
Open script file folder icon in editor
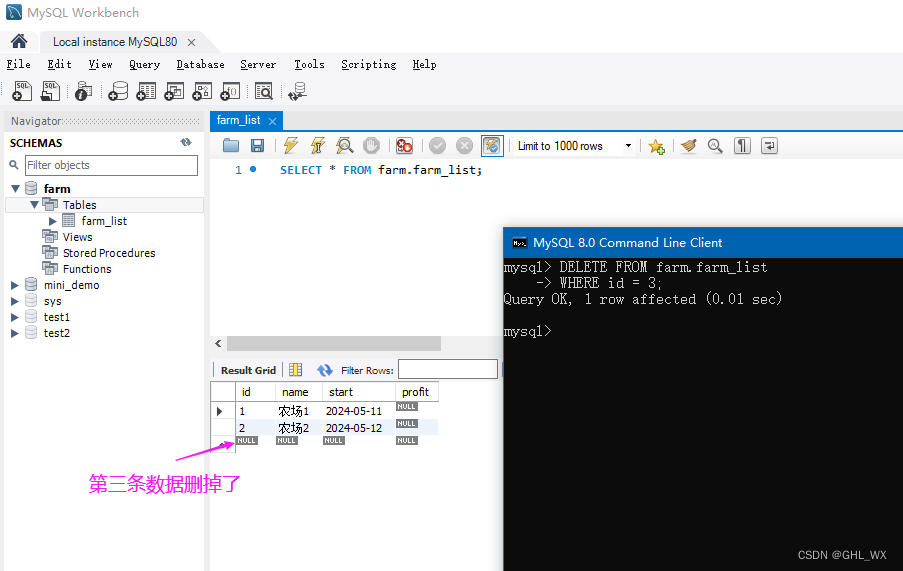(231, 146)
